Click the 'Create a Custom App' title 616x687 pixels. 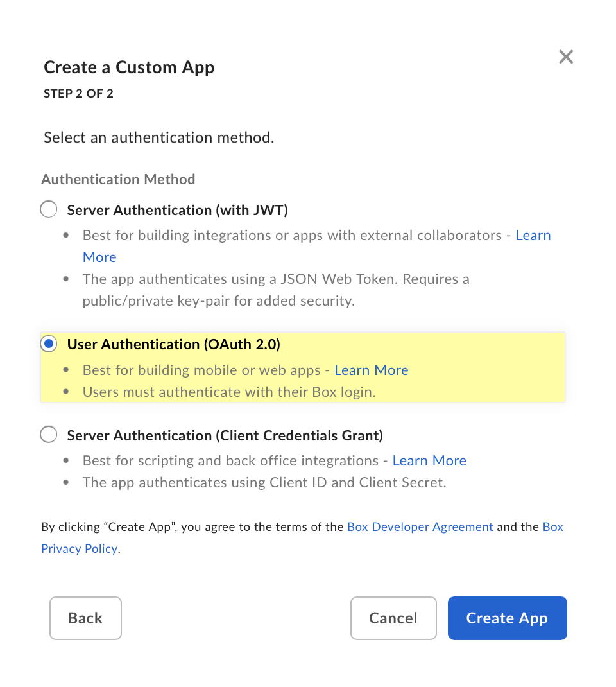129,67
